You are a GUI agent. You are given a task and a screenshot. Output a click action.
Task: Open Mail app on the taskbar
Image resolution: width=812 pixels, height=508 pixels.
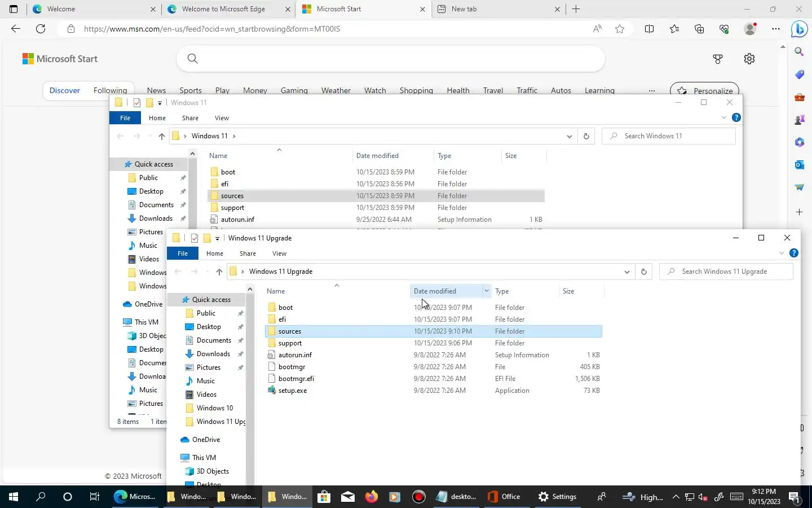348,497
